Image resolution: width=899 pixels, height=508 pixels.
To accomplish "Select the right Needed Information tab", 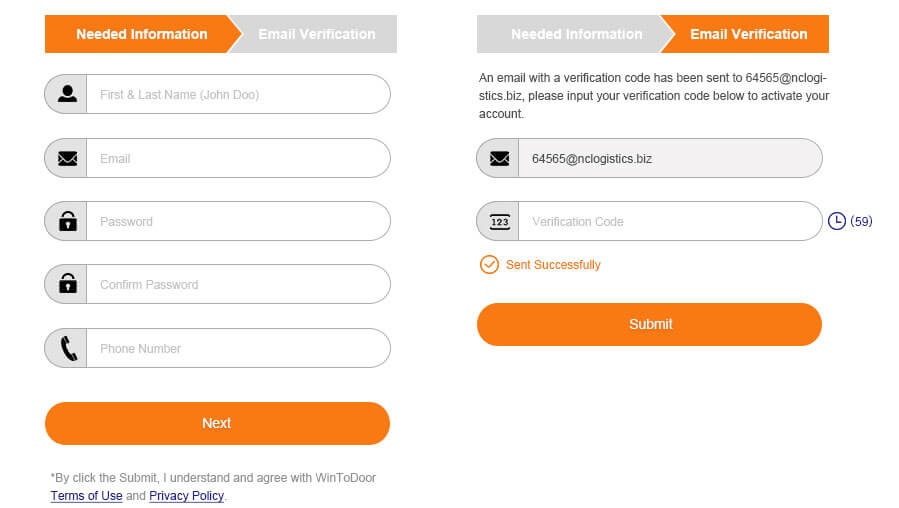I will point(576,34).
